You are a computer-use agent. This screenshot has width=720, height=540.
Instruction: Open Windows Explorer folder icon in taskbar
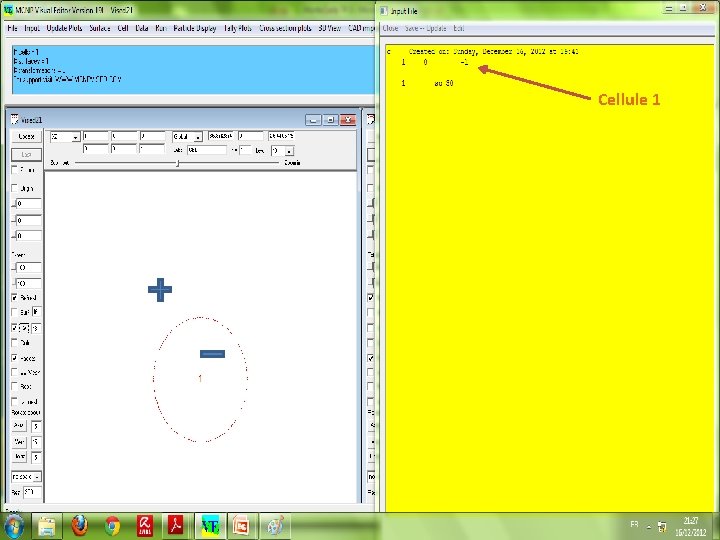click(x=46, y=526)
